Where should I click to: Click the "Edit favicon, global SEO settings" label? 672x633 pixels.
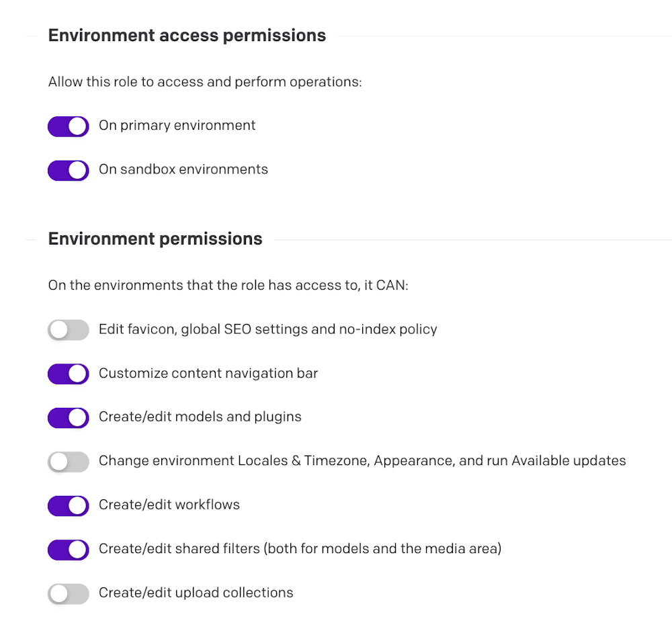(267, 329)
